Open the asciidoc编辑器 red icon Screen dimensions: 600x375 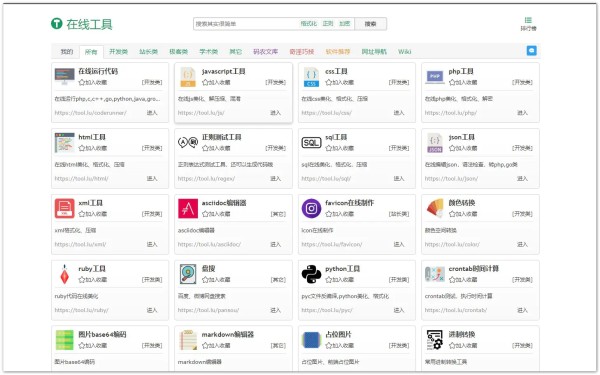[x=188, y=209]
